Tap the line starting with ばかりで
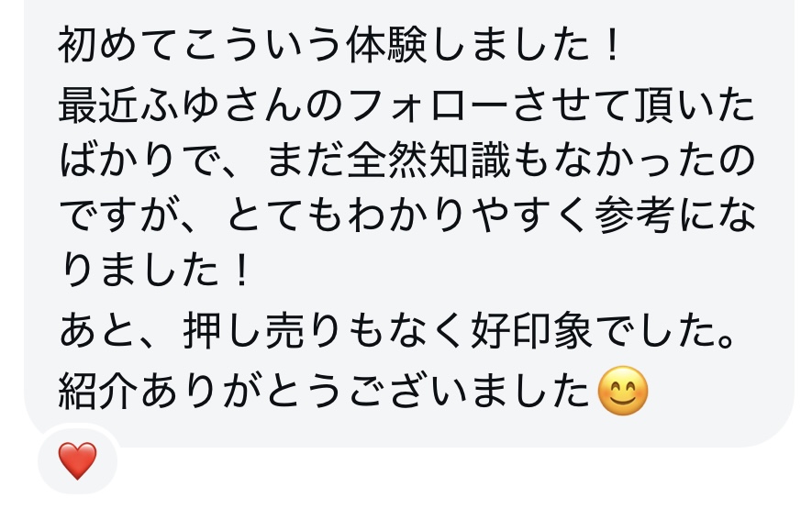812x509 pixels. [407, 160]
